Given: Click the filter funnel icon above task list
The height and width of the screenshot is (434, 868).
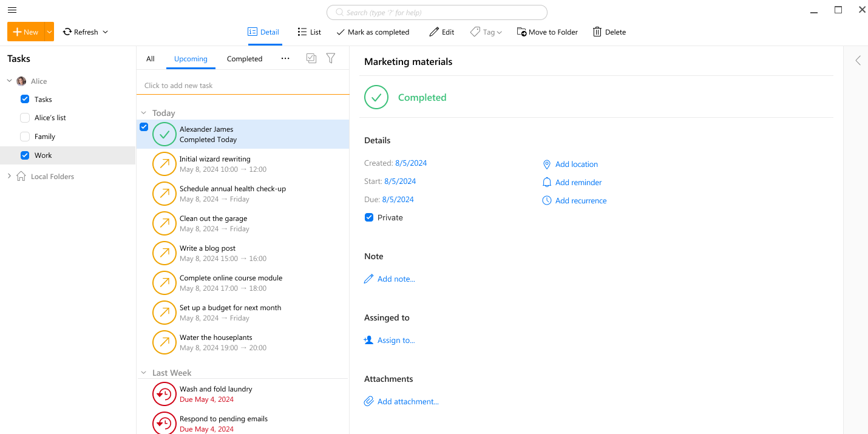Looking at the screenshot, I should coord(331,58).
